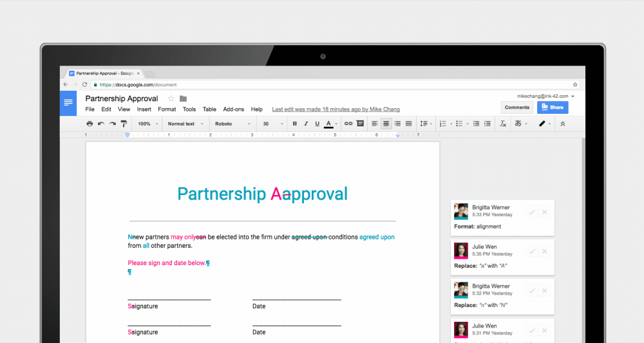Viewport: 644px width, 343px height.
Task: Undo the last change
Action: [x=101, y=124]
